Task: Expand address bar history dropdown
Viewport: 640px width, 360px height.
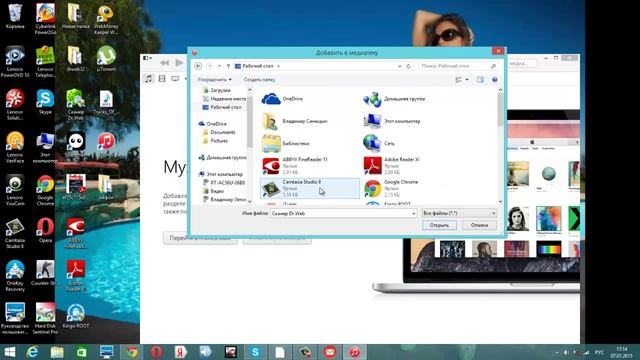Action: coord(400,66)
